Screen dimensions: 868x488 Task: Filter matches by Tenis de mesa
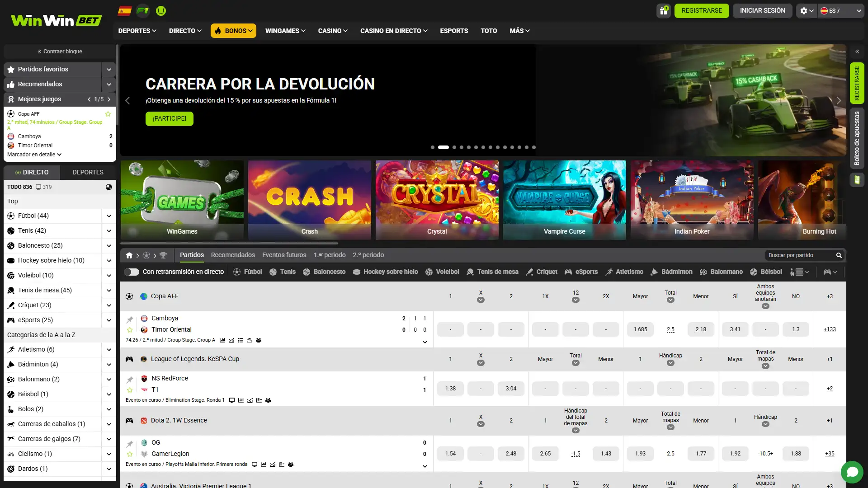point(492,272)
